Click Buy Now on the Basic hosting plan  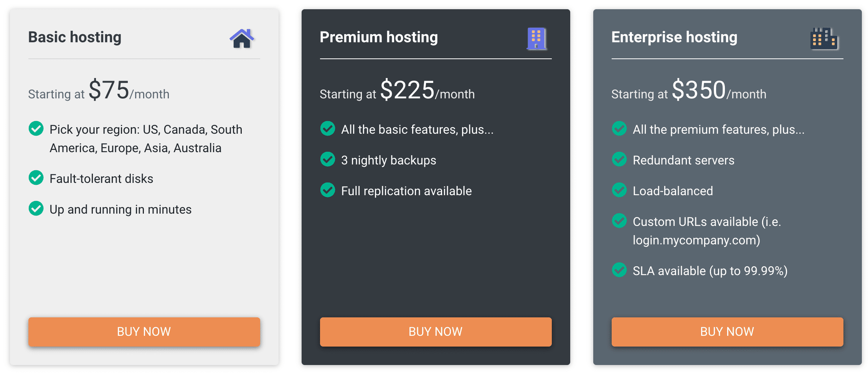(144, 332)
